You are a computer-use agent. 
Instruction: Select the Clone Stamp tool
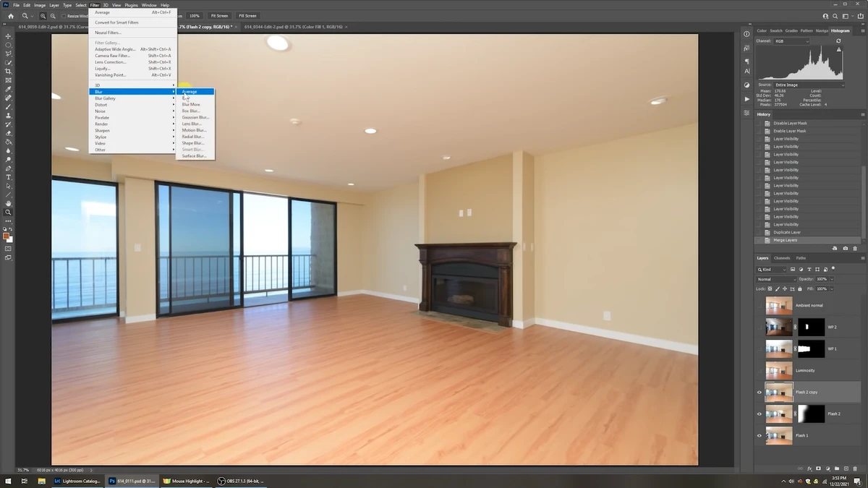tap(8, 114)
